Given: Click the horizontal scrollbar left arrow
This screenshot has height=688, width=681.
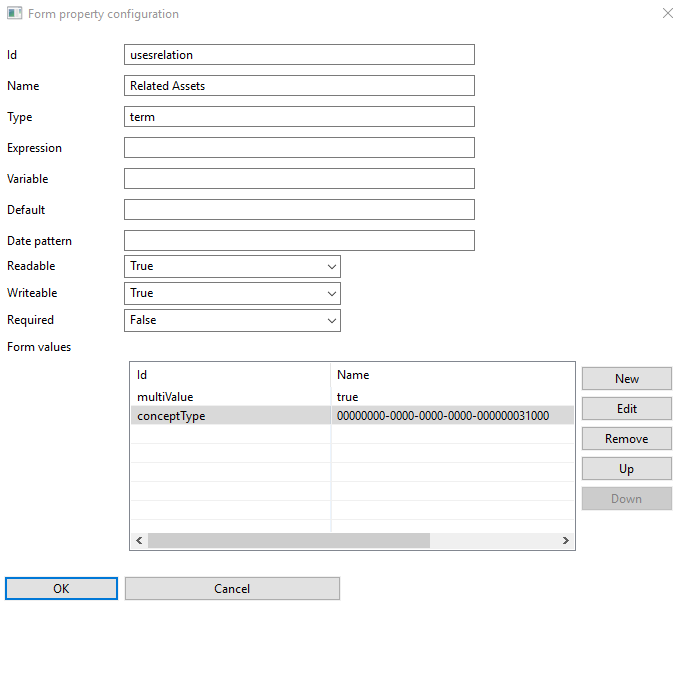Looking at the screenshot, I should [x=139, y=541].
